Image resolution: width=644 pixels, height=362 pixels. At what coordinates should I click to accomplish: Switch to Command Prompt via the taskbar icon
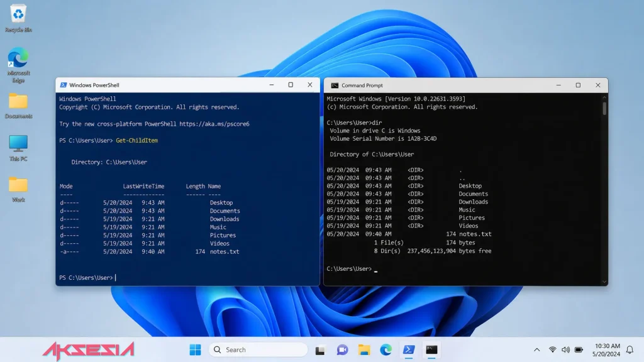(x=431, y=349)
